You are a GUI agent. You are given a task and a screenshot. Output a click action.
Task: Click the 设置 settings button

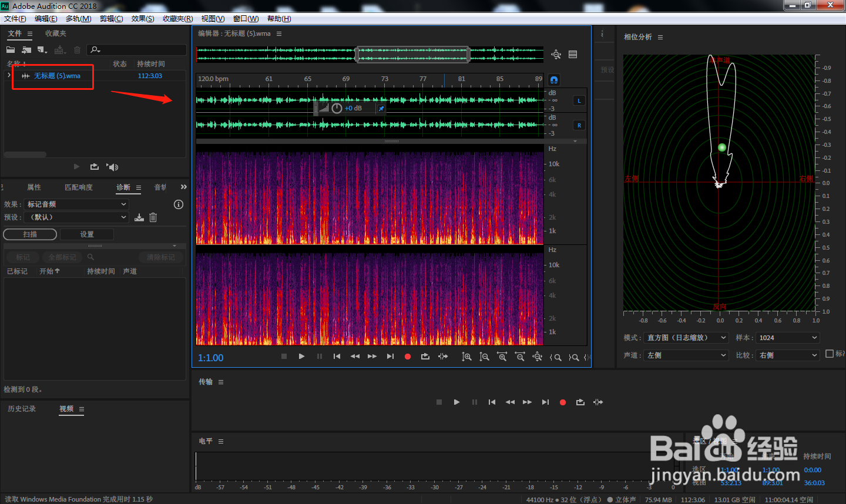[x=87, y=234]
